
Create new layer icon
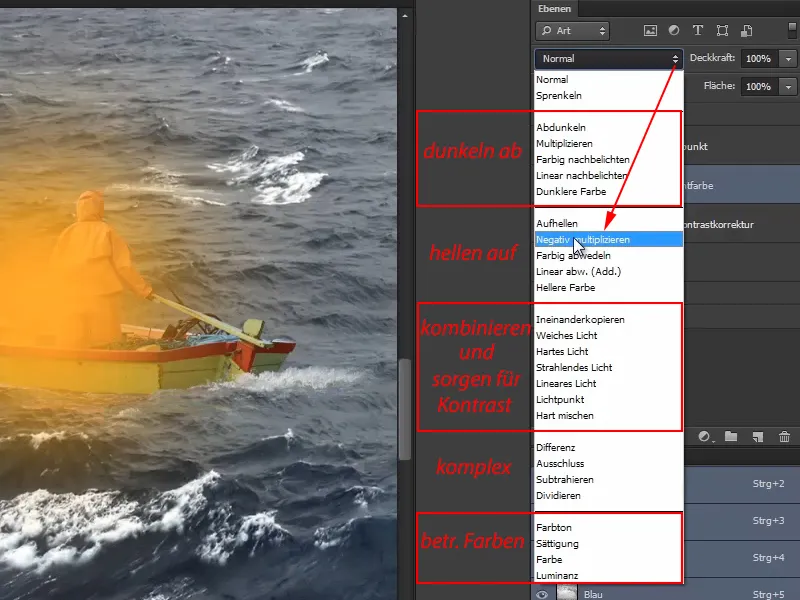(758, 437)
